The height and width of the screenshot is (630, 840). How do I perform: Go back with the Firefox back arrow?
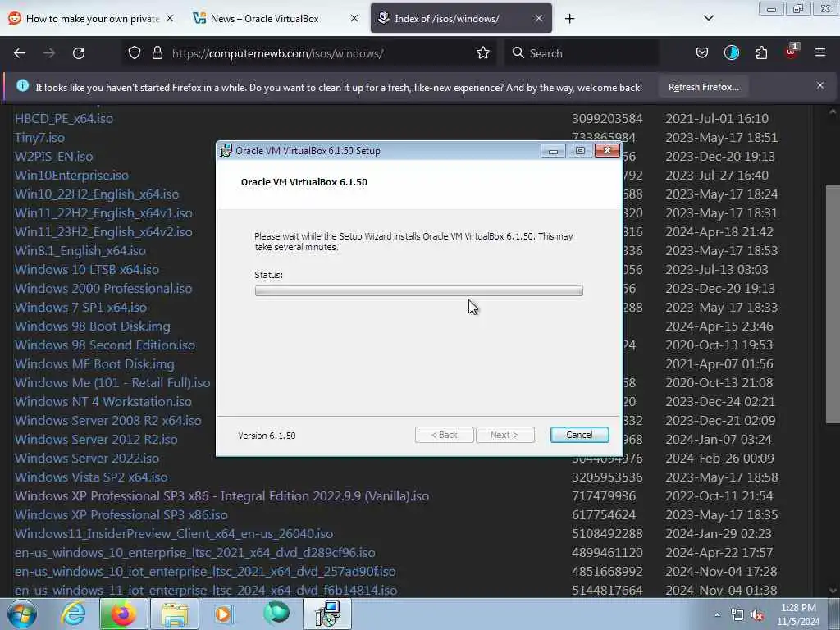(x=20, y=53)
